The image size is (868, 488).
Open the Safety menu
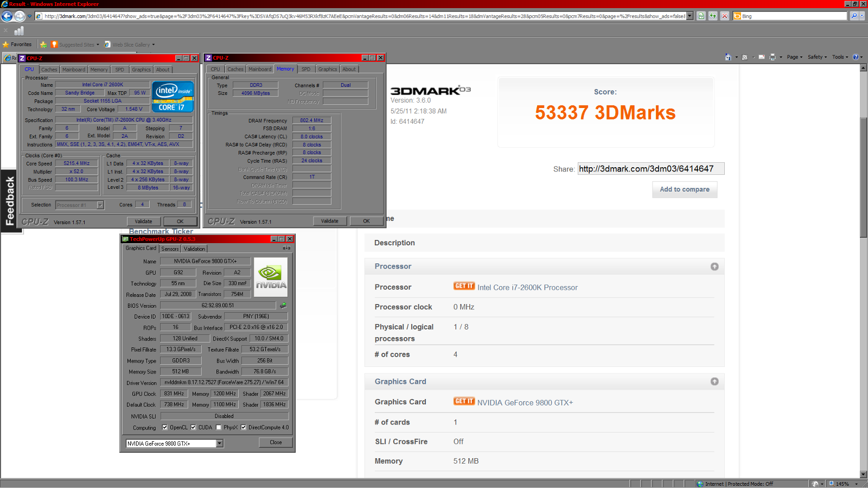817,57
